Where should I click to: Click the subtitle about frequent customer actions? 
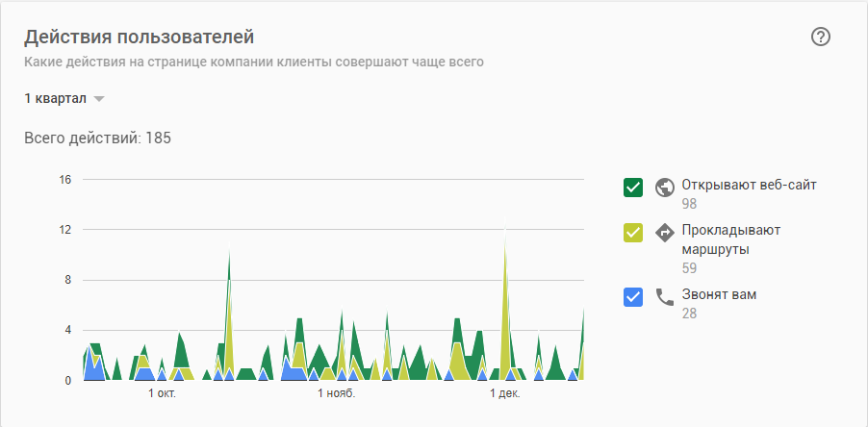click(x=253, y=62)
